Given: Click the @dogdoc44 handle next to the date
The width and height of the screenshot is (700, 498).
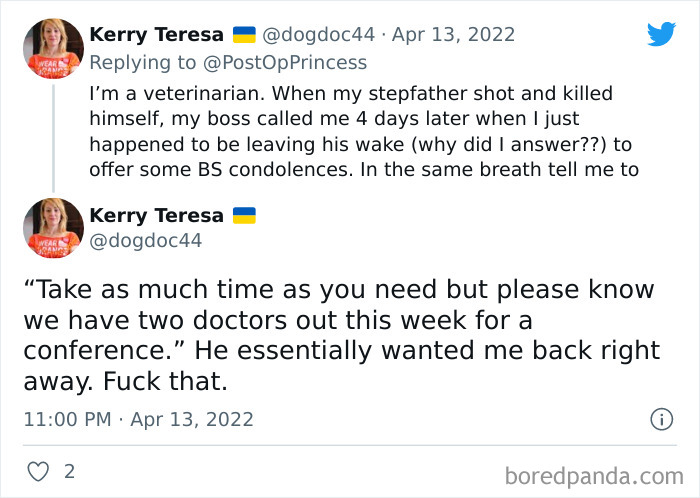Looking at the screenshot, I should [318, 35].
